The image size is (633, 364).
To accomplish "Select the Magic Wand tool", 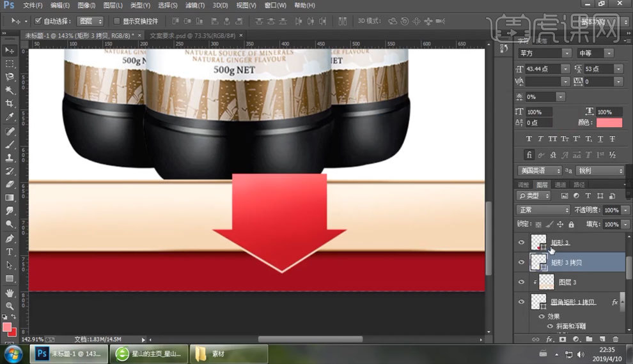I will (x=10, y=90).
